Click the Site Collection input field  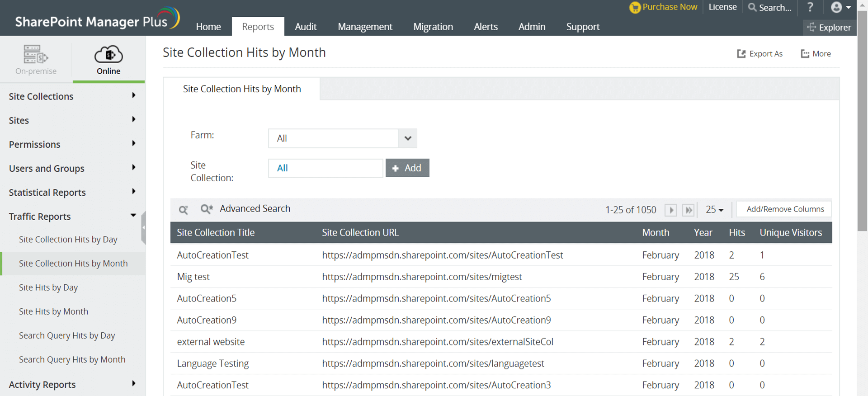pos(325,168)
